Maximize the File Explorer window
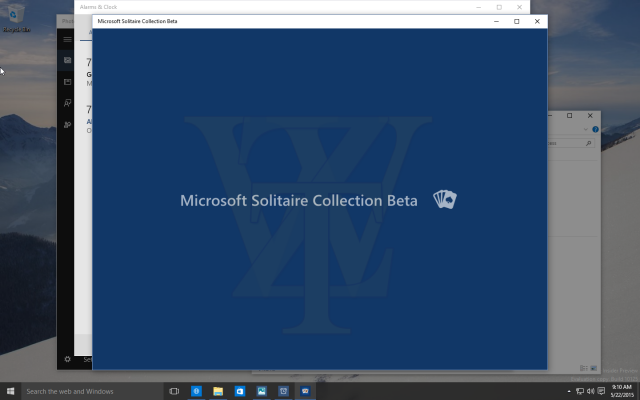Image resolution: width=640 pixels, height=400 pixels. (569, 116)
